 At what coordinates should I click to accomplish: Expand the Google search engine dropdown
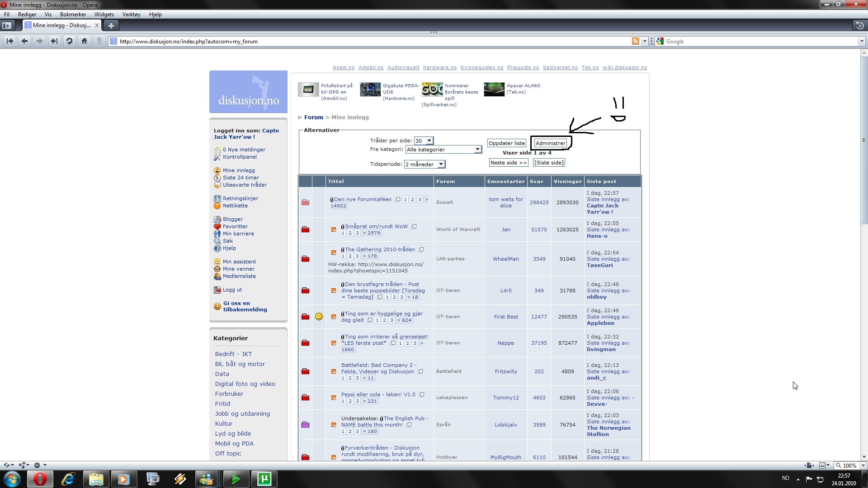click(x=861, y=41)
